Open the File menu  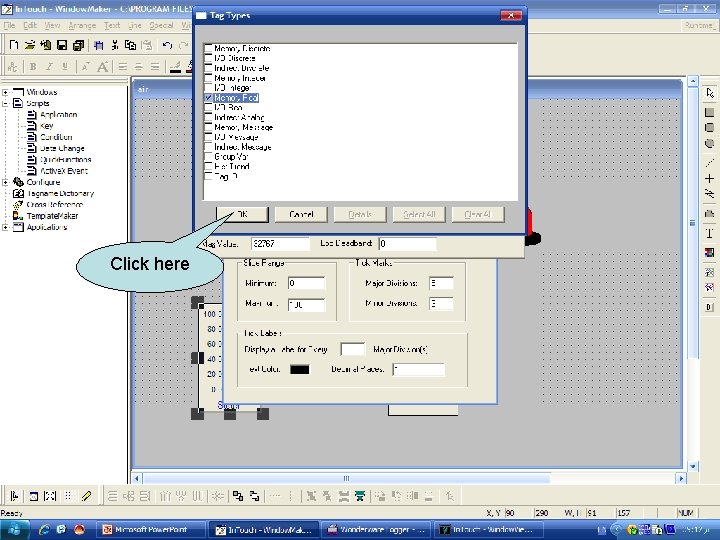pos(9,25)
